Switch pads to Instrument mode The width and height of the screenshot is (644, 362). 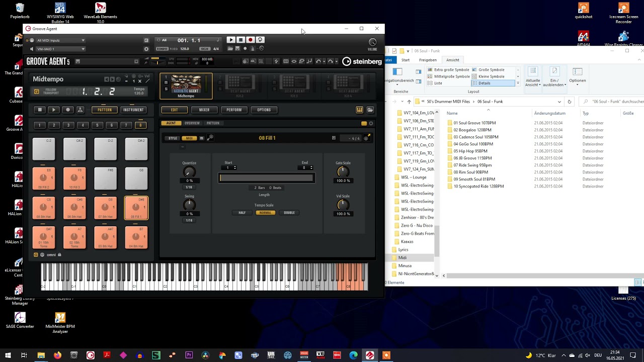click(x=133, y=110)
